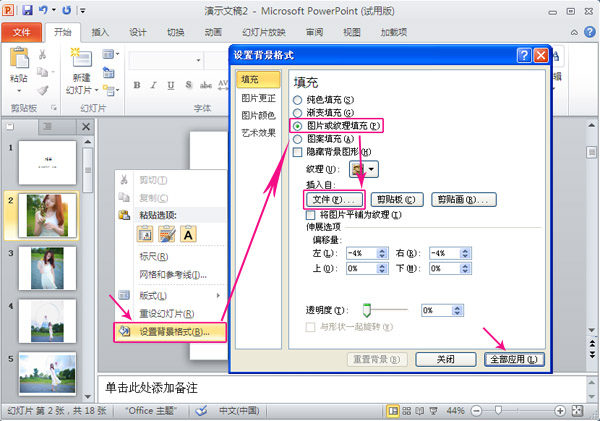
Task: Click the Cut scissors icon in ribbon
Action: (x=42, y=54)
